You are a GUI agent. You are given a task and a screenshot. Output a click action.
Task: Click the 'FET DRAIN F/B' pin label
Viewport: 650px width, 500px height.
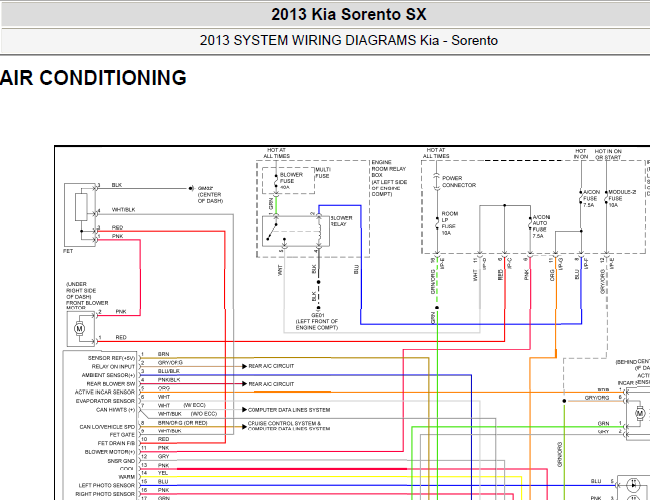pos(116,443)
